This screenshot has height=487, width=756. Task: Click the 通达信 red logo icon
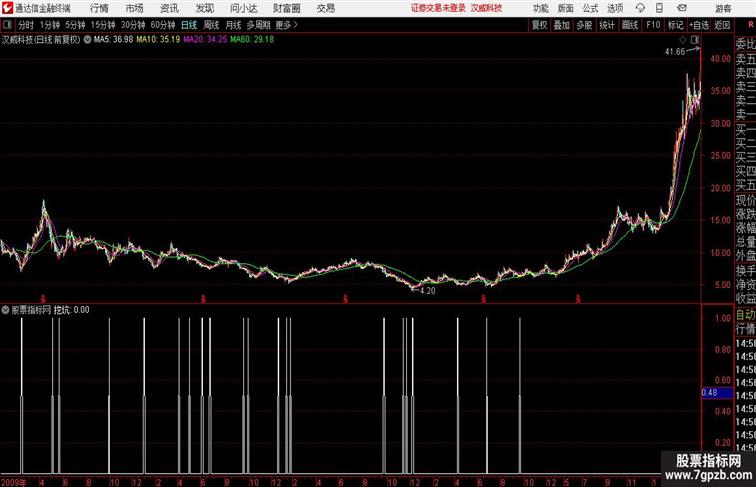pos(7,8)
